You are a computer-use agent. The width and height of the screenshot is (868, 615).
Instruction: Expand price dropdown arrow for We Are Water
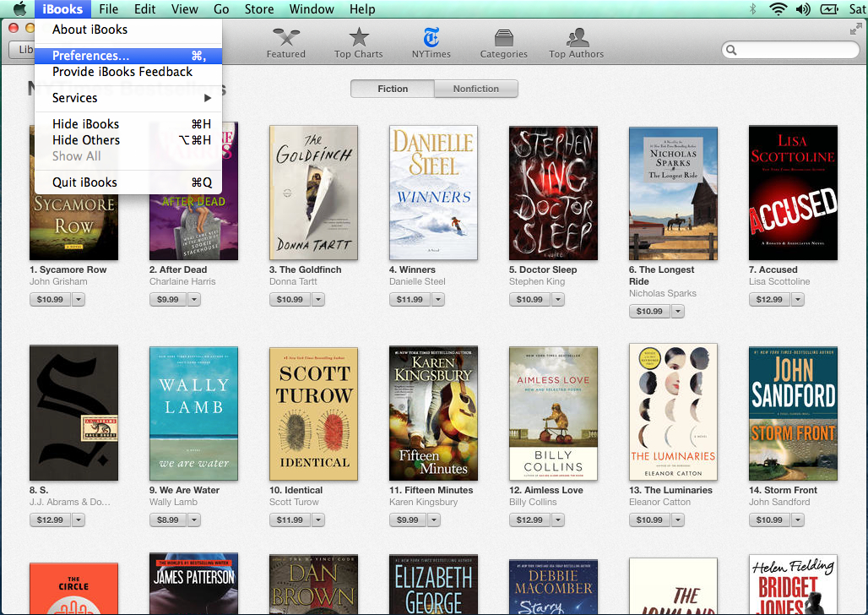193,520
